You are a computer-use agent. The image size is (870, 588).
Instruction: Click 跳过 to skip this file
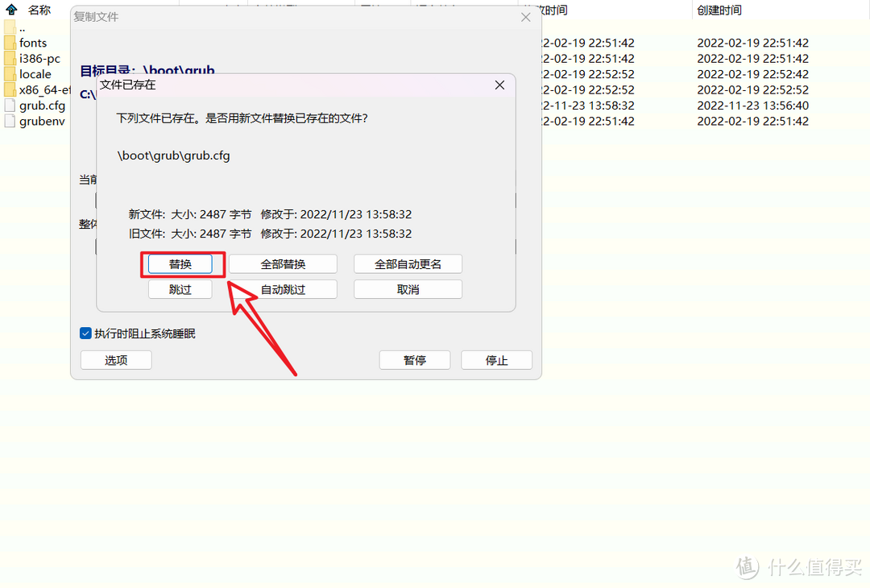click(180, 288)
